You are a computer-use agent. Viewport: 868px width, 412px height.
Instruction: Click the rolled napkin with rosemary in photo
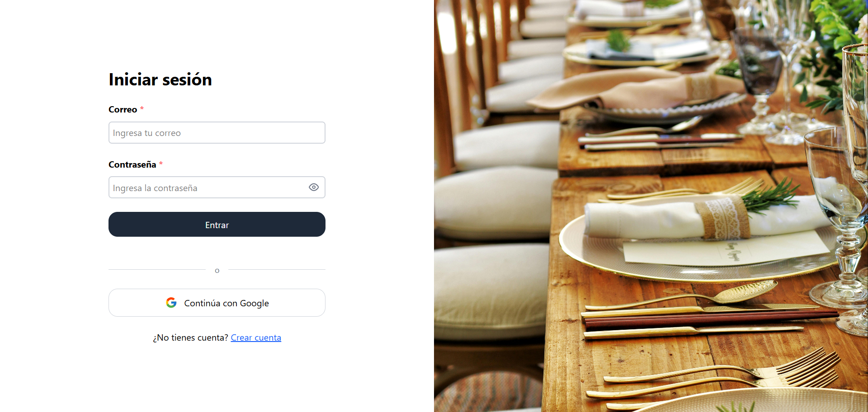tap(701, 217)
